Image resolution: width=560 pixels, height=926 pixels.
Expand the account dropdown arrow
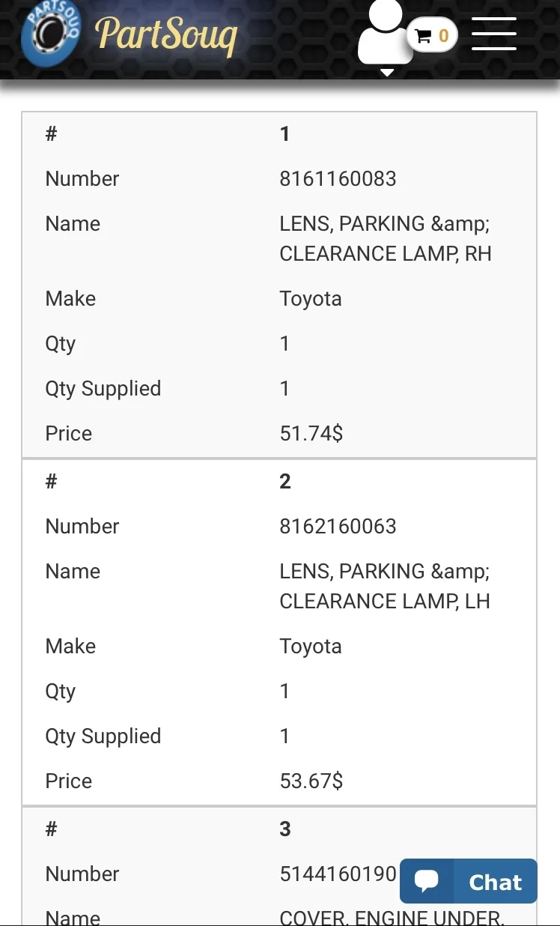point(387,73)
